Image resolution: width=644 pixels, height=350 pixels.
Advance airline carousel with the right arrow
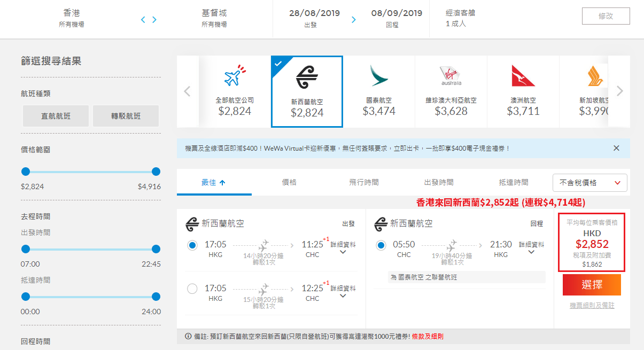click(619, 91)
